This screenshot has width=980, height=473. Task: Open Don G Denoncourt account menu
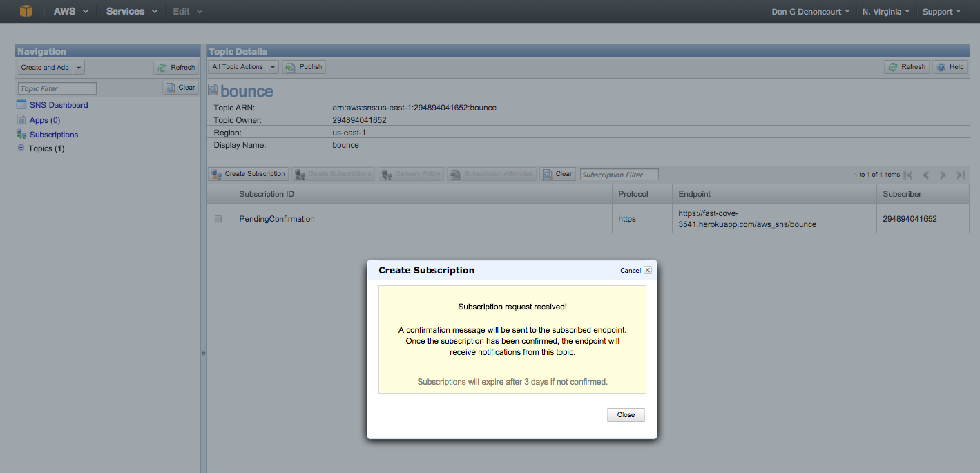click(x=810, y=12)
